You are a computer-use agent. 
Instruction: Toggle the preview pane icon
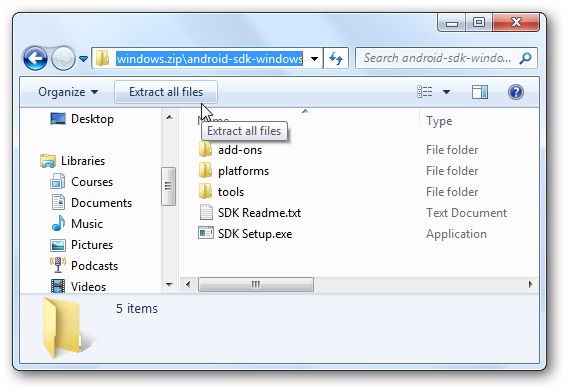pos(479,92)
